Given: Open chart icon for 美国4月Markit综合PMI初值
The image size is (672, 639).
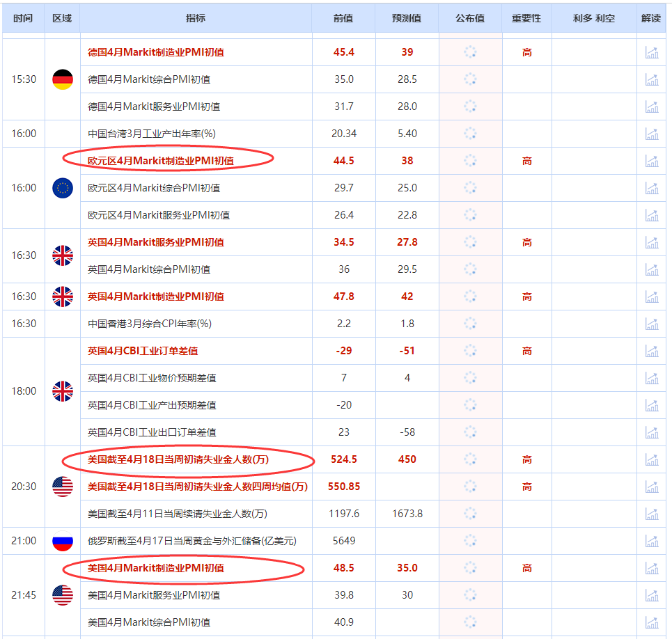Looking at the screenshot, I should click(652, 622).
